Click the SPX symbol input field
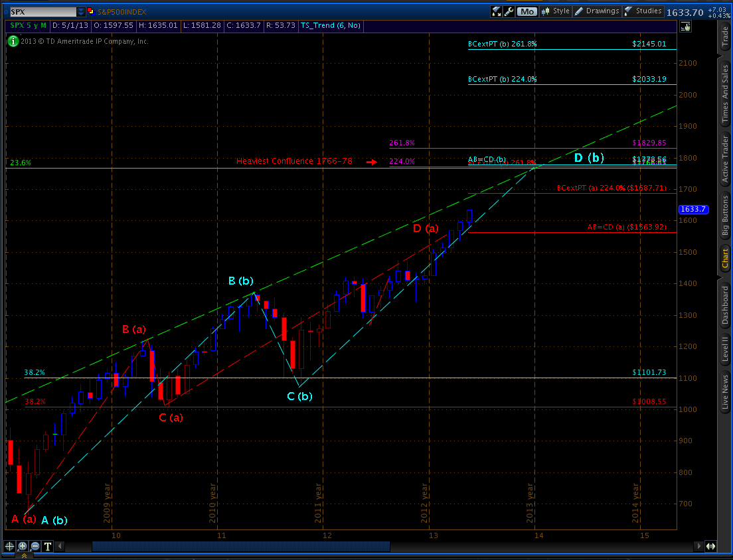 (x=42, y=12)
